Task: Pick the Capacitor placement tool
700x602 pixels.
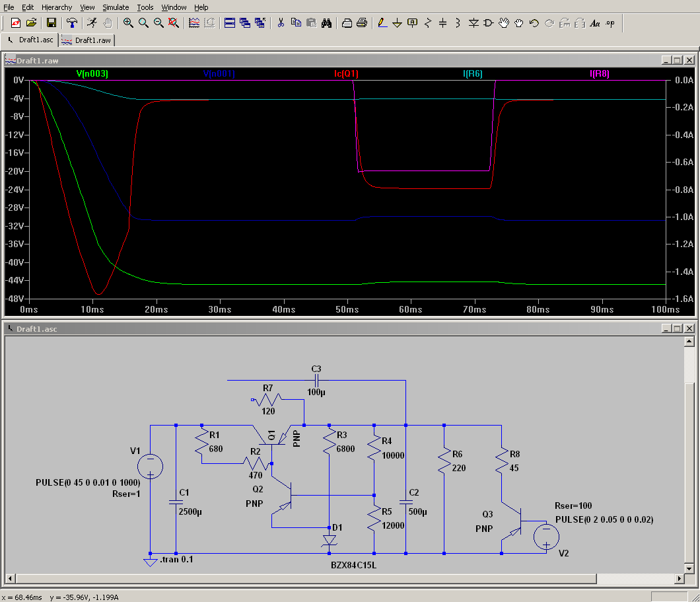Action: 442,23
